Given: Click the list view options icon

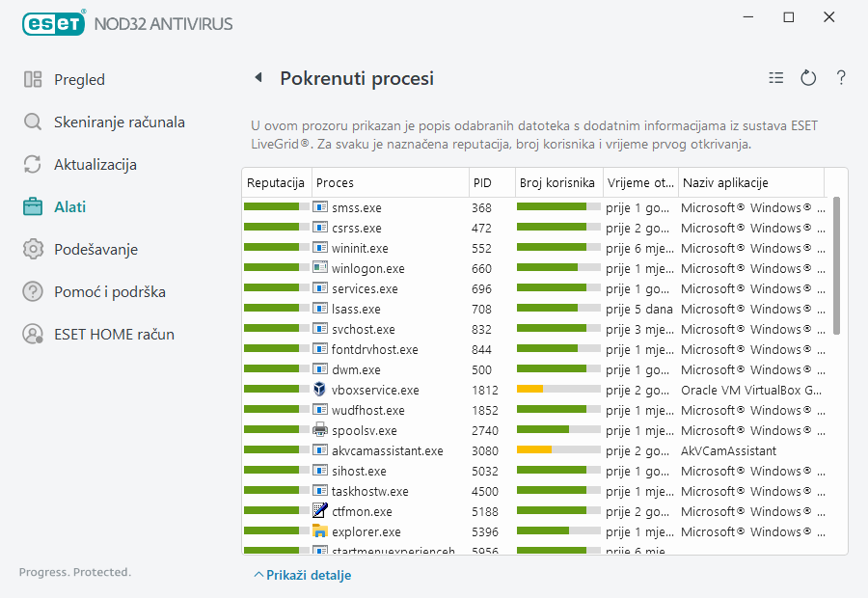Looking at the screenshot, I should 776,78.
